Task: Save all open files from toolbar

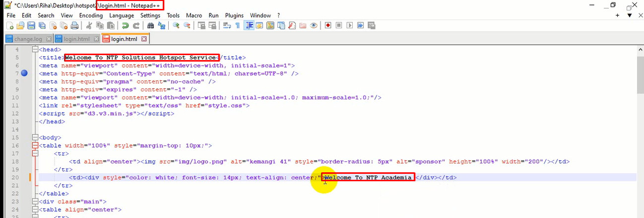Action: 42,25
